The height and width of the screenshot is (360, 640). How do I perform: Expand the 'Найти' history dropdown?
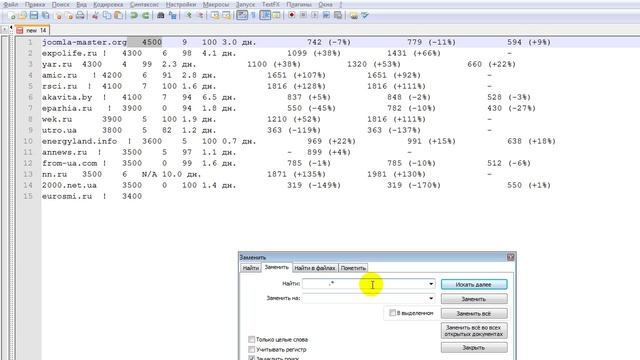pyautogui.click(x=431, y=284)
